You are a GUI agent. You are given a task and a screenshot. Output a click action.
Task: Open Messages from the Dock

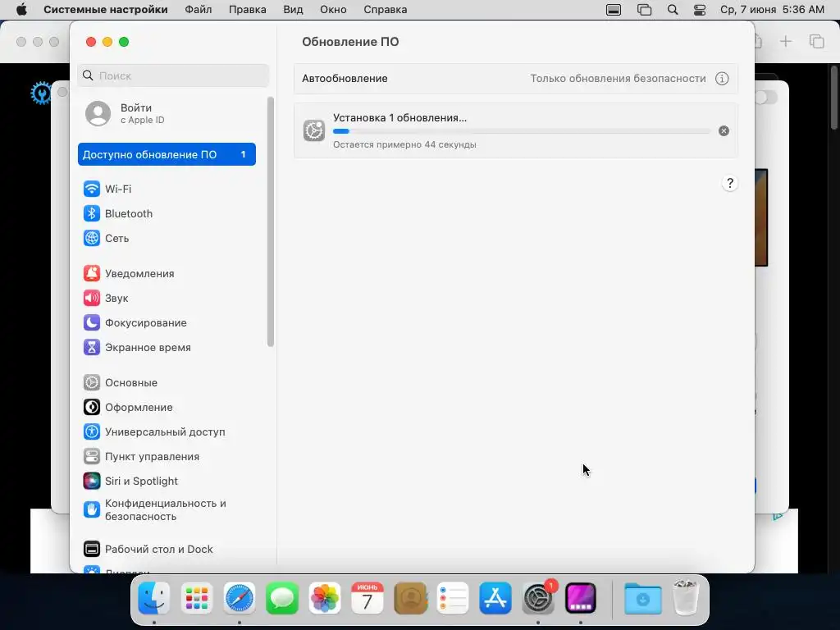[x=282, y=598]
